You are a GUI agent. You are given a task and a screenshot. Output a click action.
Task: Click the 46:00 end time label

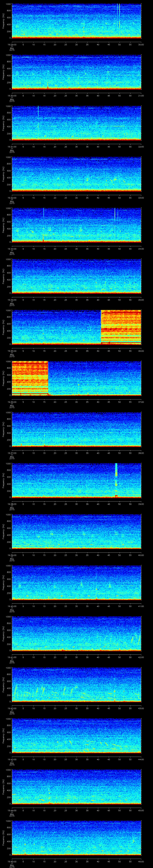click(141, 861)
